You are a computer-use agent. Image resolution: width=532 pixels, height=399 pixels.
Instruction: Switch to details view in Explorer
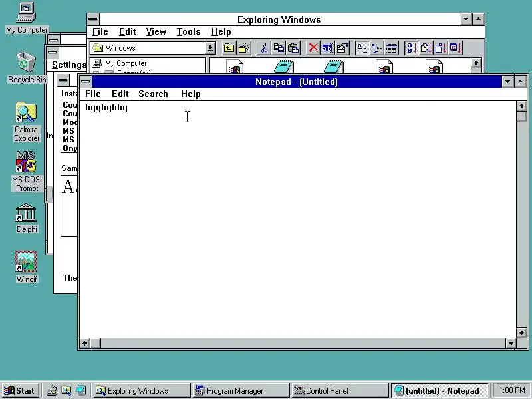click(391, 48)
